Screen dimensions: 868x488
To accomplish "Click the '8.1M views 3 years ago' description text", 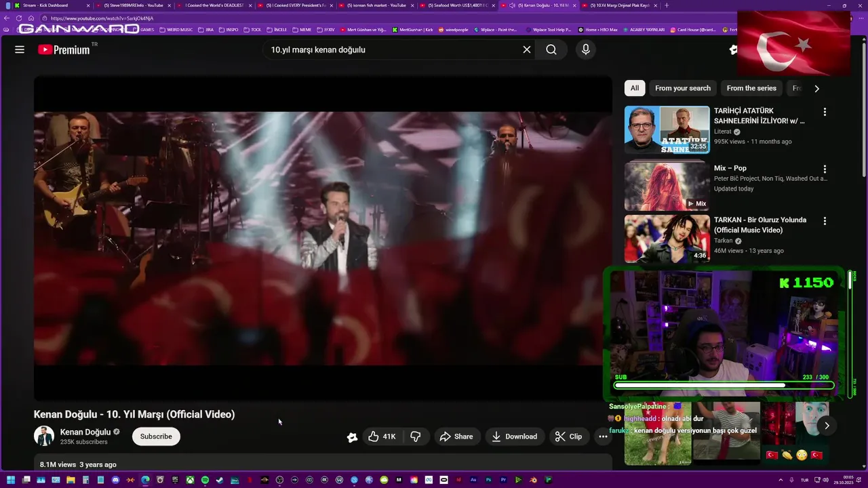I will [x=78, y=464].
